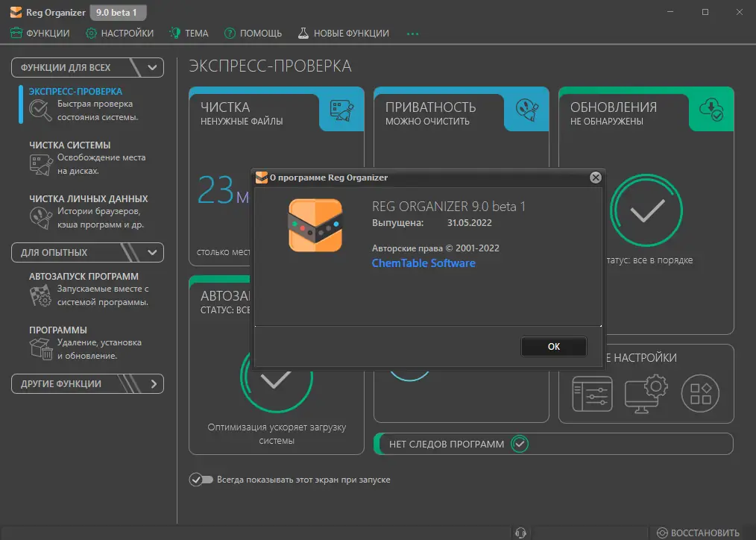The height and width of the screenshot is (540, 756).
Task: Click the flask icon beside НОВЫЕ ФУНКЦИИ
Action: click(303, 33)
